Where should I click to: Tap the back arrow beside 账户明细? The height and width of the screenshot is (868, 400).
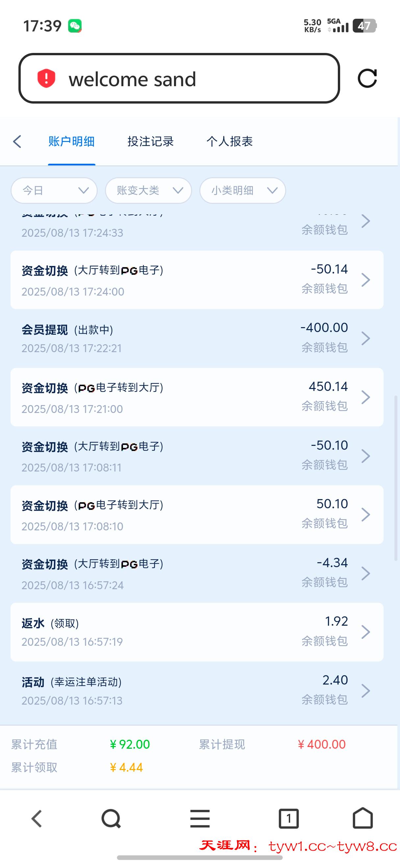coord(17,141)
